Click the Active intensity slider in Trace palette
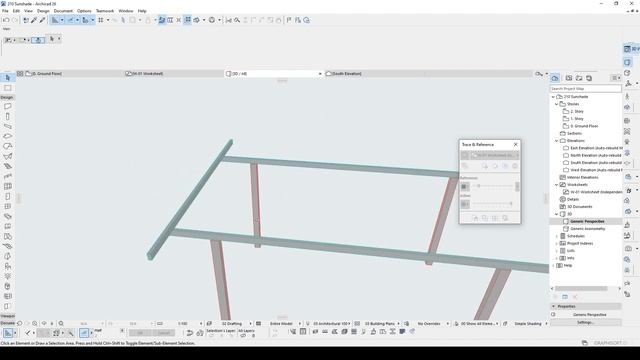 pos(493,203)
